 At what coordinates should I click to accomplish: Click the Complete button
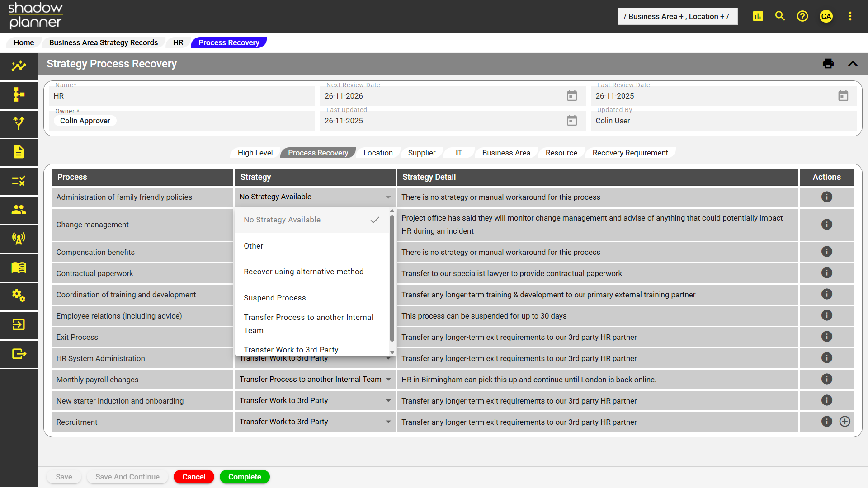245,477
